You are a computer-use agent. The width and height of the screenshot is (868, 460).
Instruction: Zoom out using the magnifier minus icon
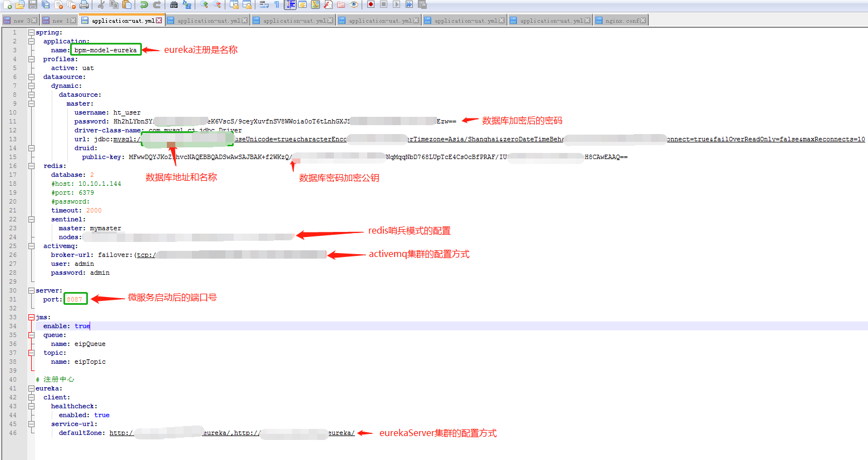click(217, 4)
